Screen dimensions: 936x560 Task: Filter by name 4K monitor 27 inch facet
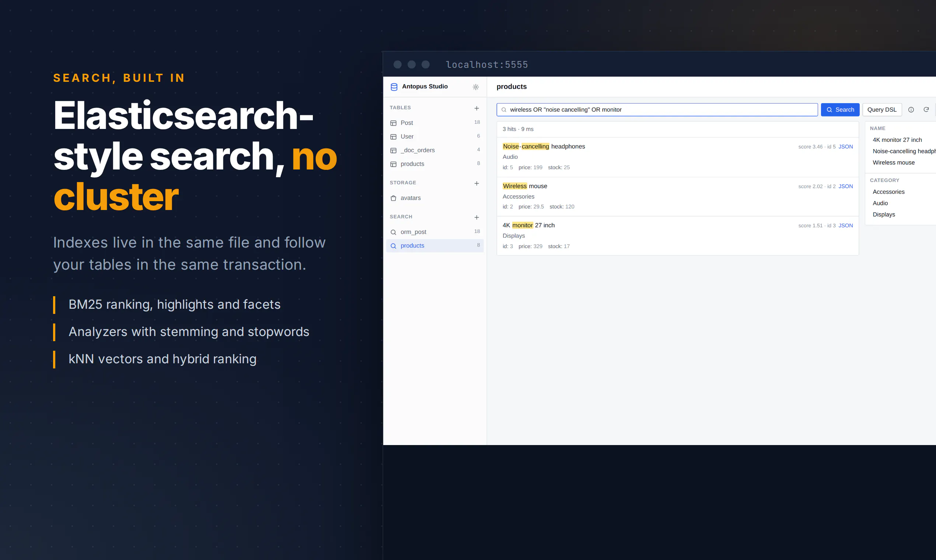tap(897, 140)
